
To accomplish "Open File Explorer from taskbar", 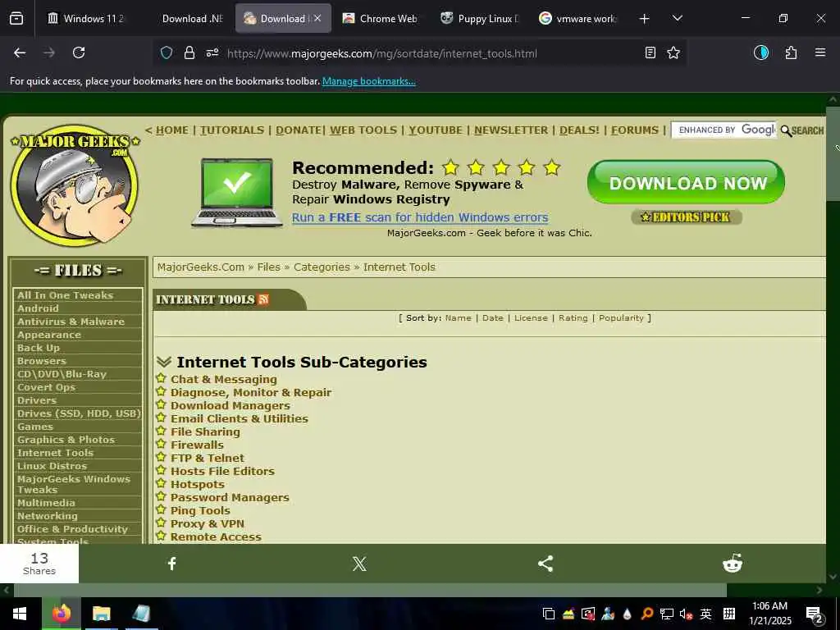I will (x=101, y=614).
